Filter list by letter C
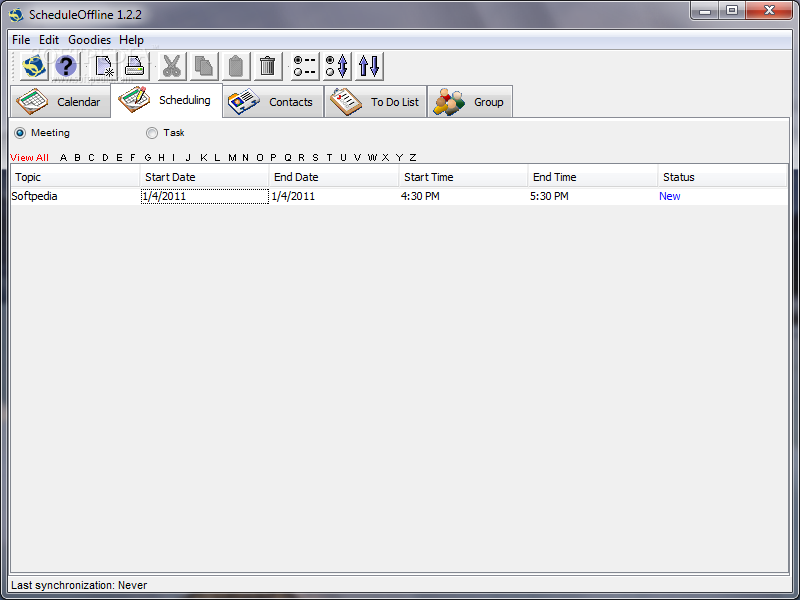Image resolution: width=800 pixels, height=600 pixels. pos(91,158)
